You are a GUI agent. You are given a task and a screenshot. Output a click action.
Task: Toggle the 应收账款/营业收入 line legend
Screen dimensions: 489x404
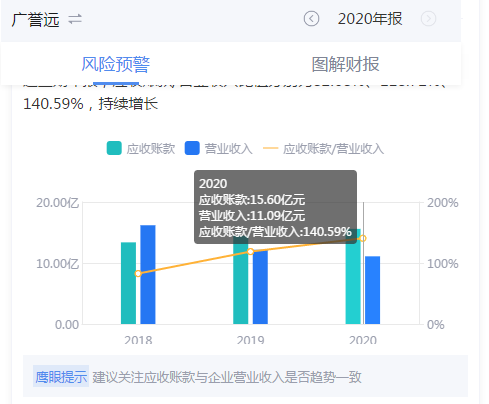pyautogui.click(x=323, y=148)
